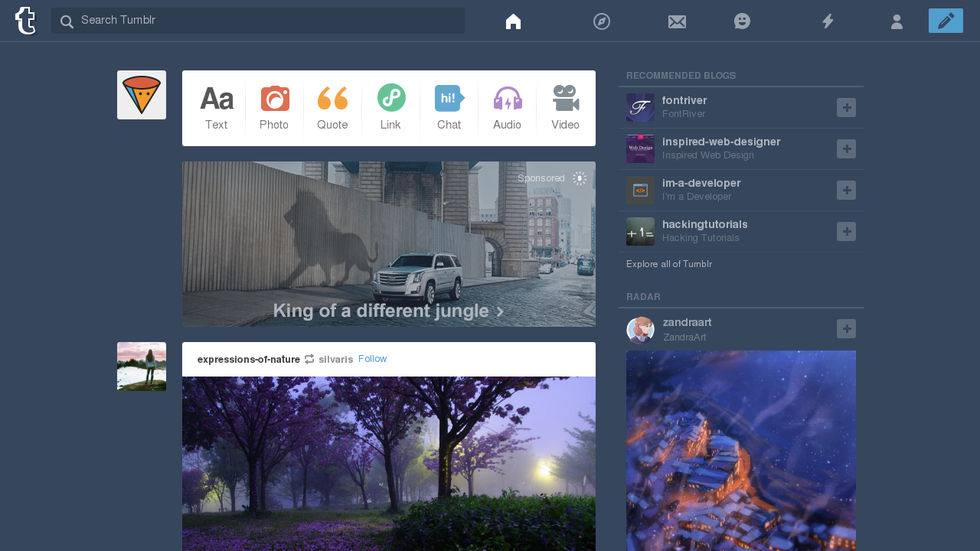The height and width of the screenshot is (551, 980).
Task: Follow inspired-web-designer with plus button
Action: pyautogui.click(x=846, y=149)
